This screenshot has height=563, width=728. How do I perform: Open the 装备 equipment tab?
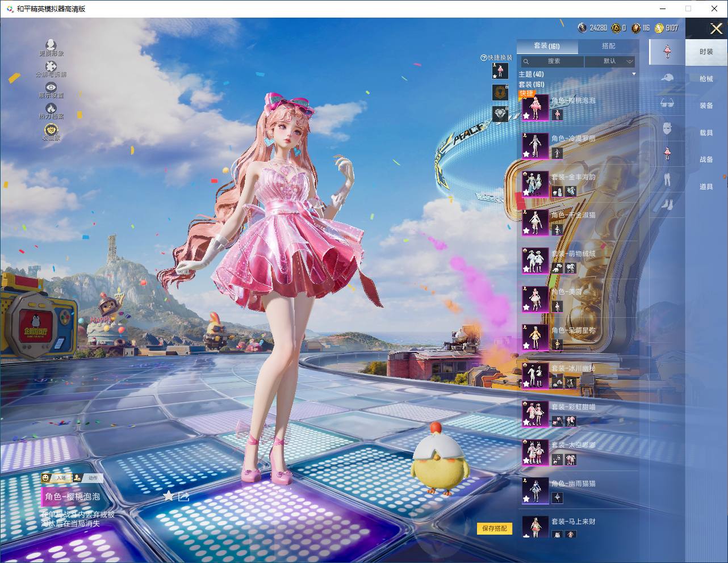pos(706,106)
